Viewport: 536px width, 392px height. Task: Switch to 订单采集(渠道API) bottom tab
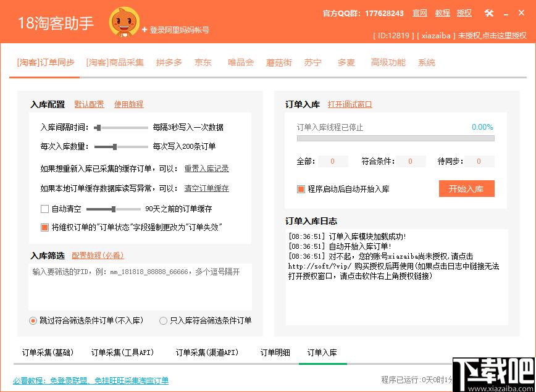207,352
